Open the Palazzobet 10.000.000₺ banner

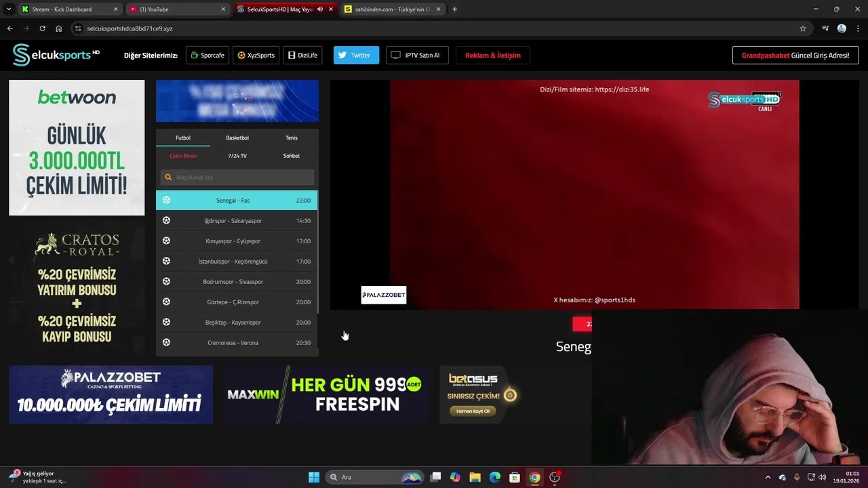(x=111, y=394)
